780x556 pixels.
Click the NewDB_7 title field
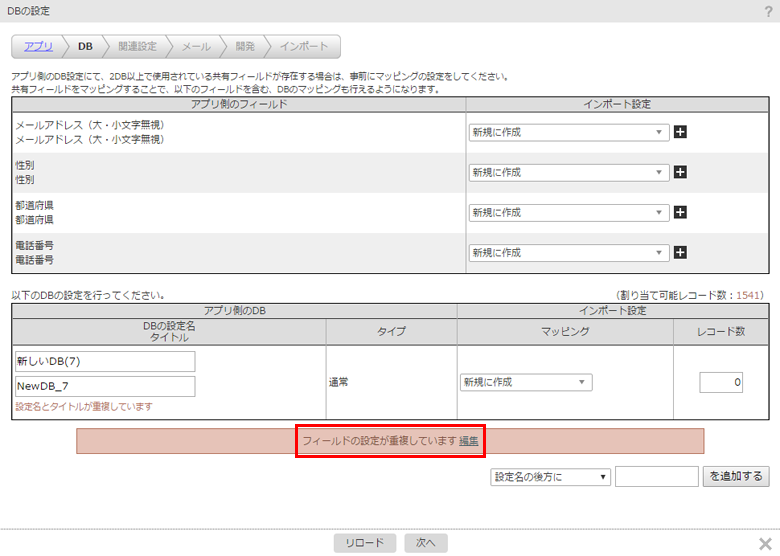click(x=105, y=386)
